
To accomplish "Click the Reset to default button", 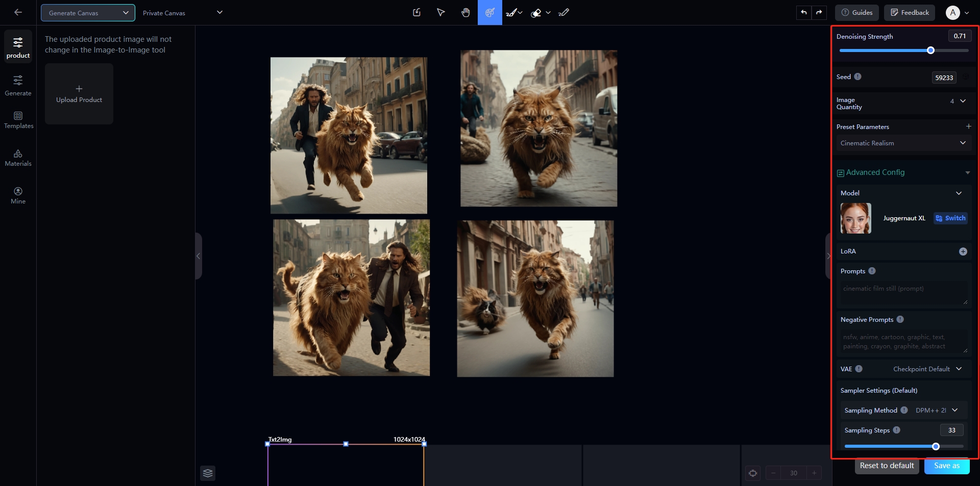I will [x=887, y=466].
